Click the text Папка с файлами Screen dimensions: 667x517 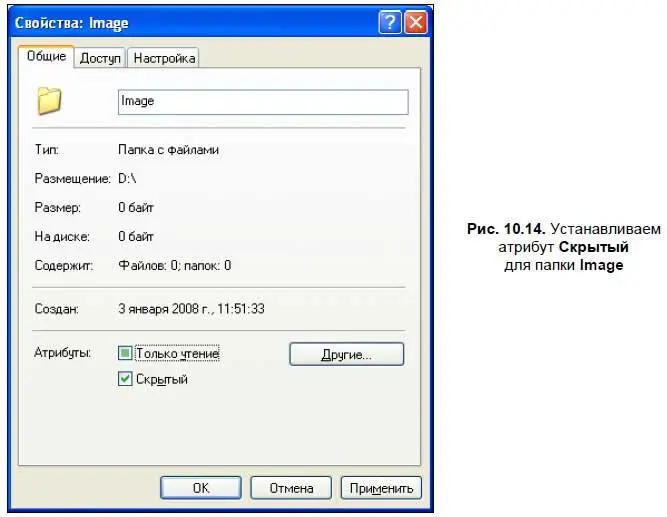click(168, 150)
